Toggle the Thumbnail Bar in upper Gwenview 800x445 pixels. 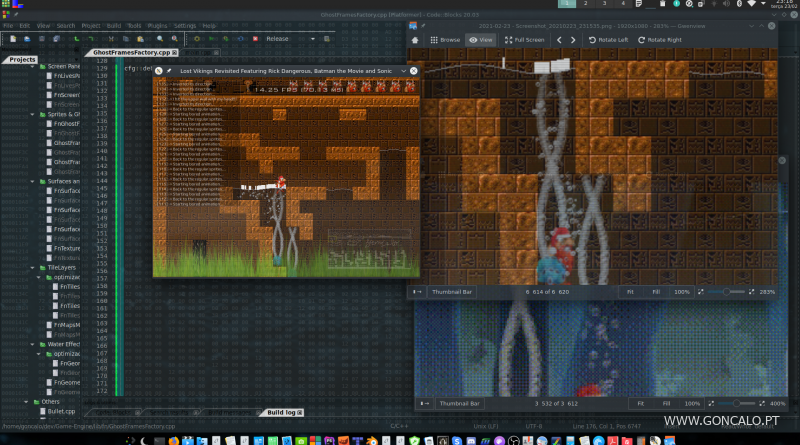tap(450, 291)
